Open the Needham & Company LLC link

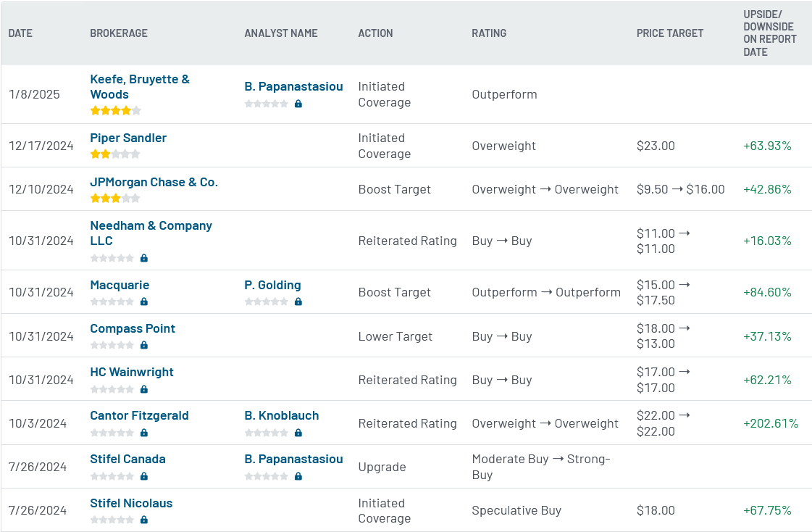[151, 233]
